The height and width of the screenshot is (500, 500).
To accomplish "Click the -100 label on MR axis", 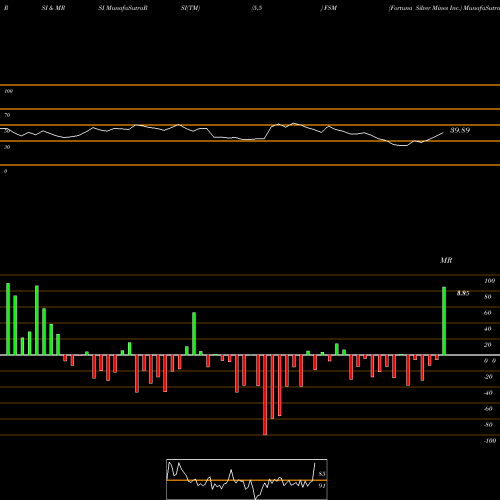I will pyautogui.click(x=490, y=441).
